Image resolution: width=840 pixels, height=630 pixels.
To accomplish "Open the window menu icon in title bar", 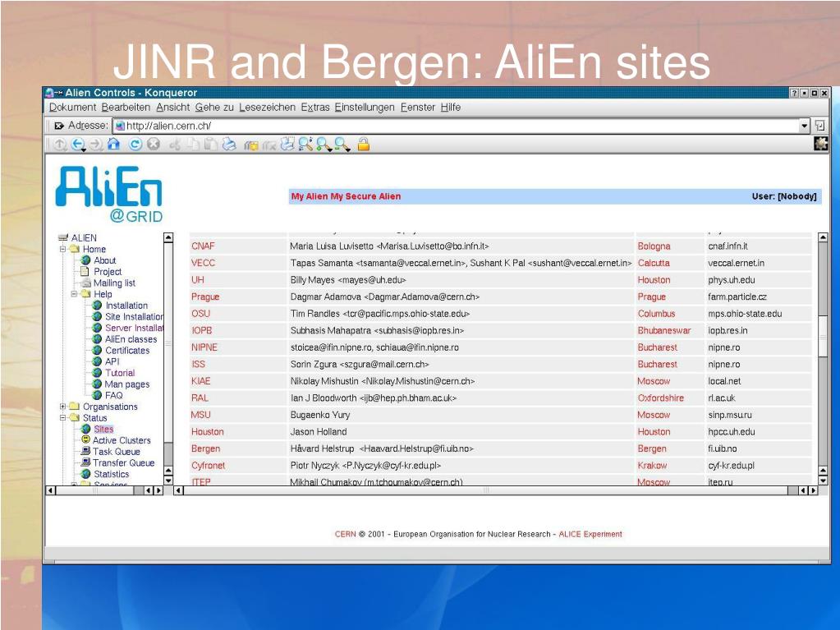I will point(49,93).
